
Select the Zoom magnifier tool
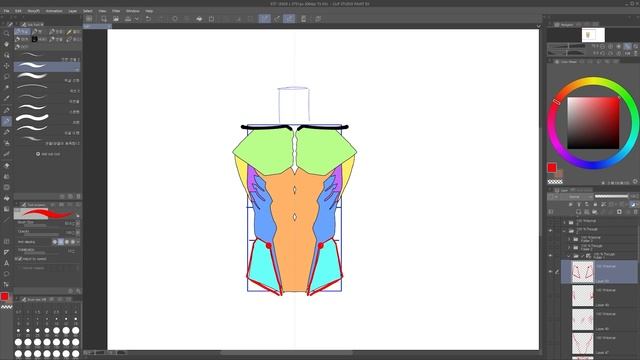point(7,33)
